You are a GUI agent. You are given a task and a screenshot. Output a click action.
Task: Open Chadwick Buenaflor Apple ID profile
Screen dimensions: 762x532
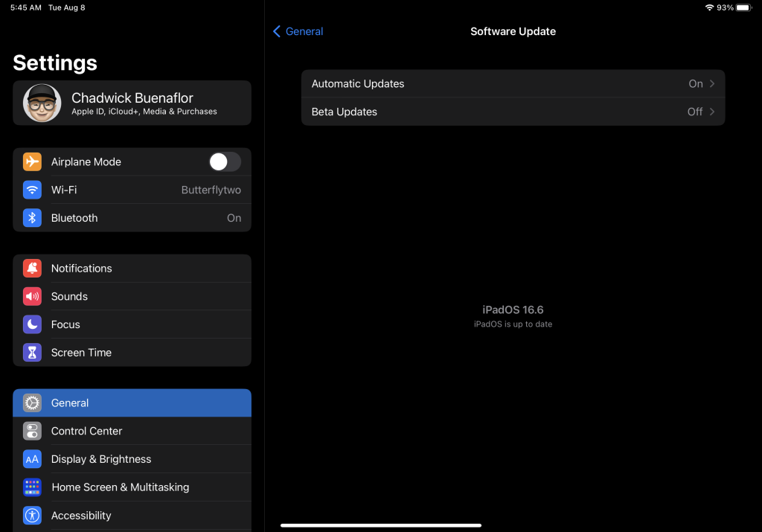(x=132, y=103)
